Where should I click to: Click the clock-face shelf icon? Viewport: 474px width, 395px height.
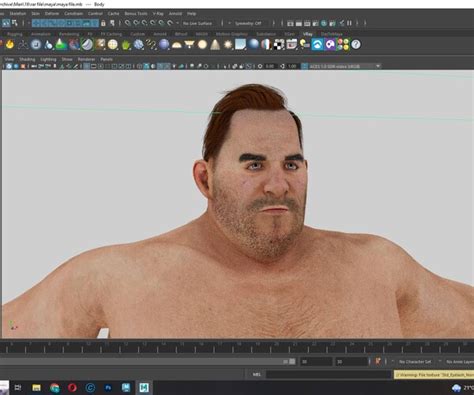tap(36, 44)
